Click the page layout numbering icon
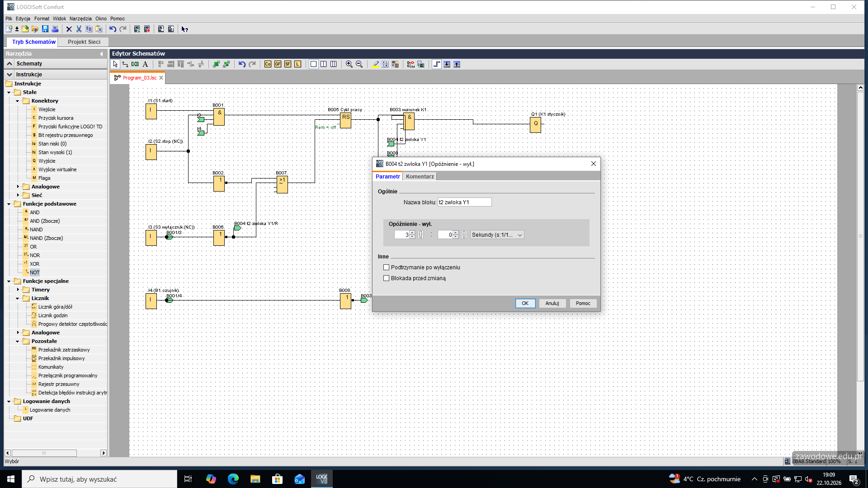The width and height of the screenshot is (868, 488). [x=385, y=64]
